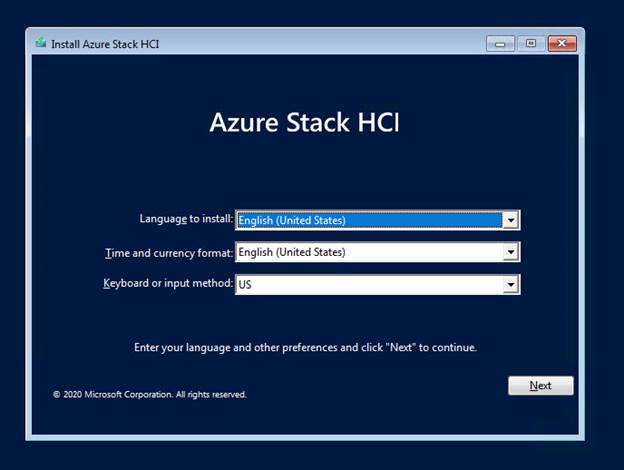624x470 pixels.
Task: Click Next to continue installation
Action: 540,386
